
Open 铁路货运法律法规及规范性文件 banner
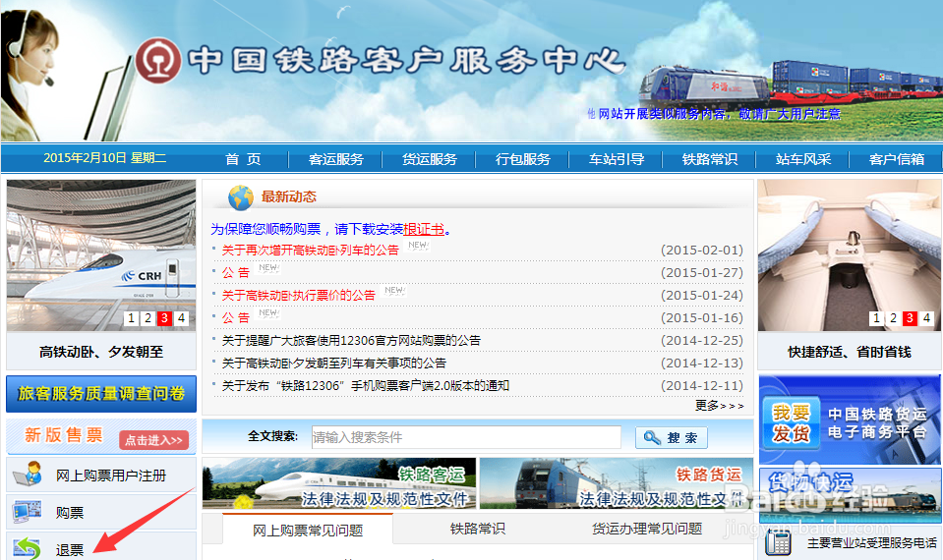point(617,483)
